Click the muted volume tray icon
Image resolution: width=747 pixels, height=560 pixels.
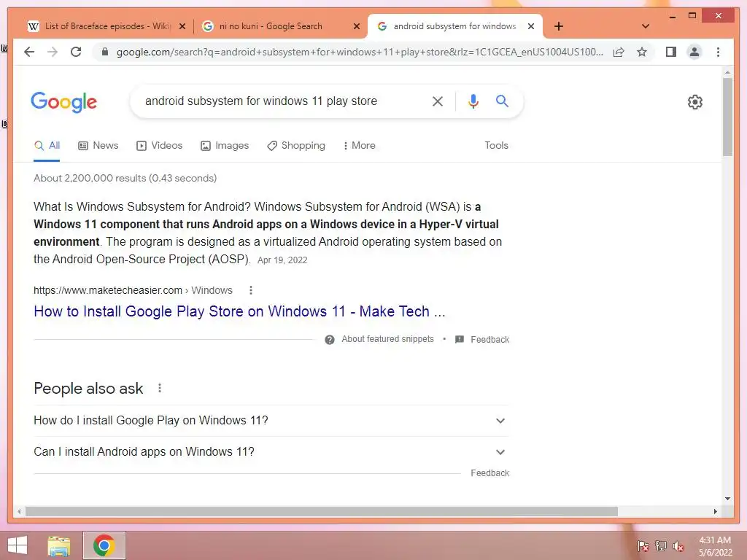click(678, 546)
